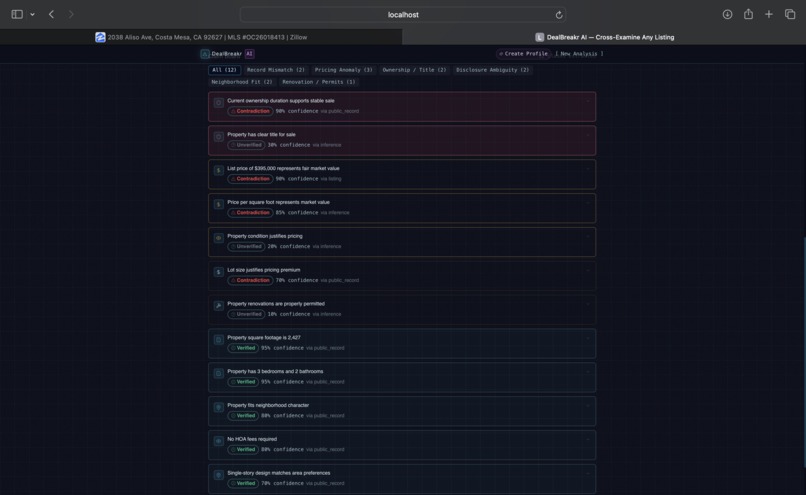
Task: Click the dollar icon on 'List price of $395,000' card
Action: tap(218, 170)
